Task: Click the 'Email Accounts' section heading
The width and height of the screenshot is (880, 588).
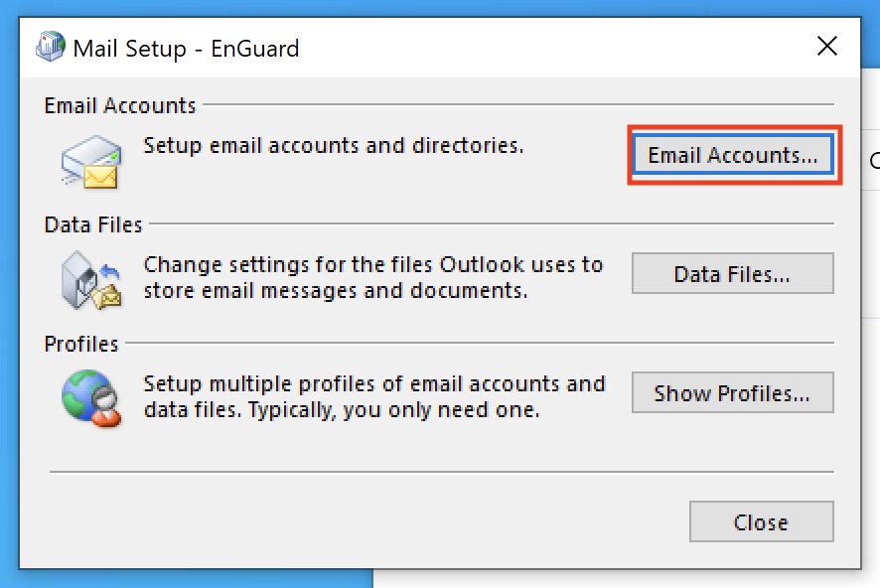Action: (x=120, y=105)
